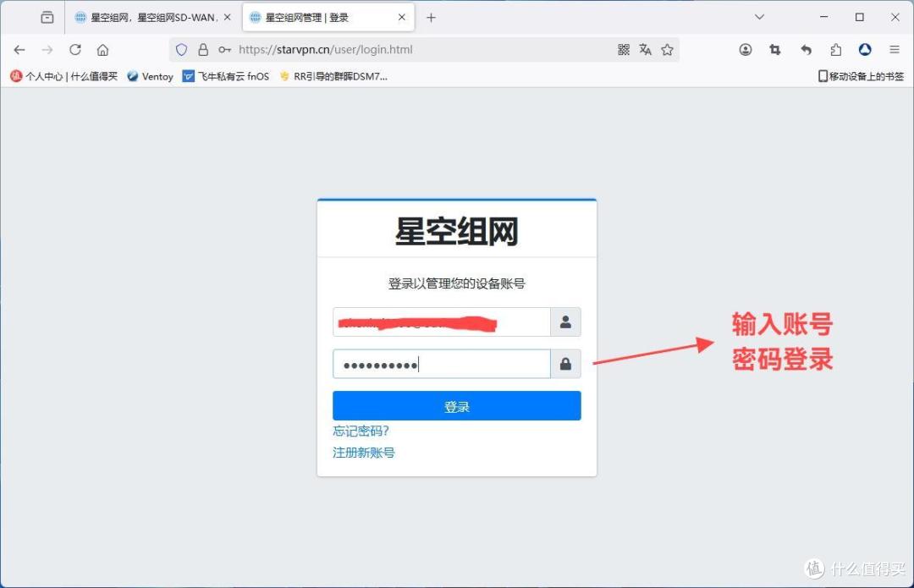Show site security padlock info
Screen dimensions: 914x588
click(203, 50)
